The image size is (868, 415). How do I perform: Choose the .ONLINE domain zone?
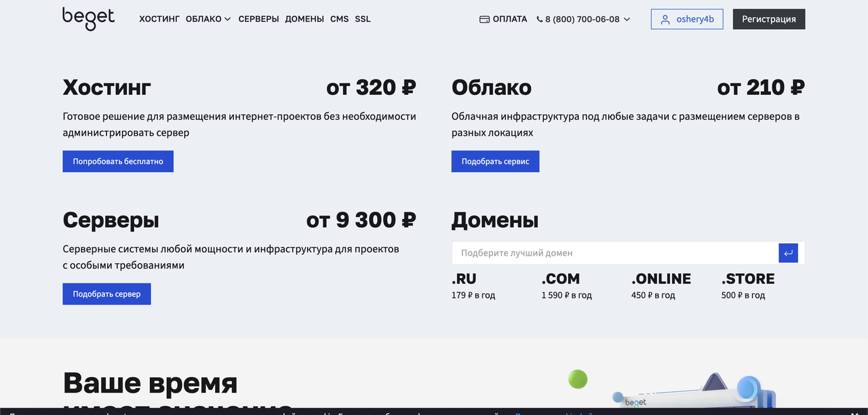click(661, 279)
